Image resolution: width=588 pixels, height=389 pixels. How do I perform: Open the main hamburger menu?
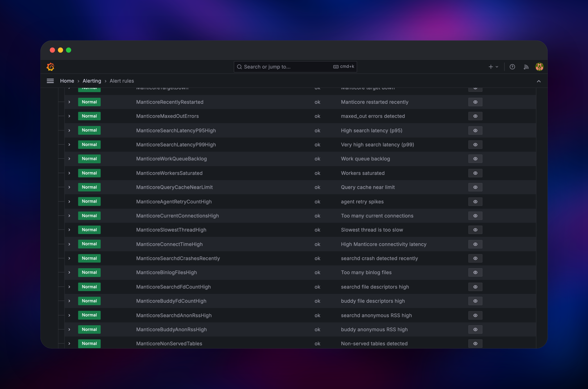(x=50, y=81)
